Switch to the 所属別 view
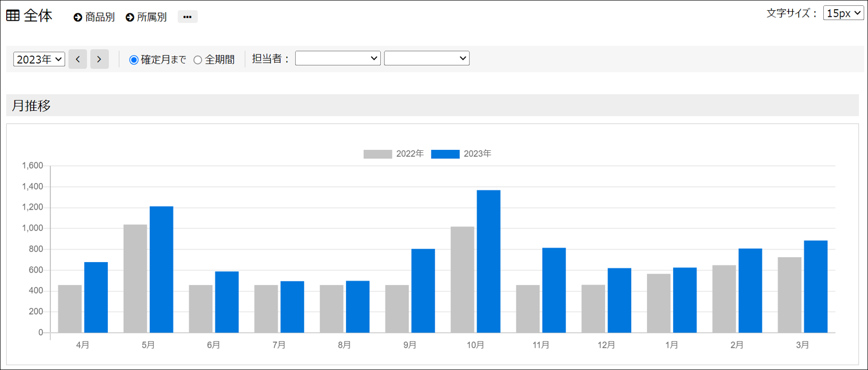 point(152,17)
